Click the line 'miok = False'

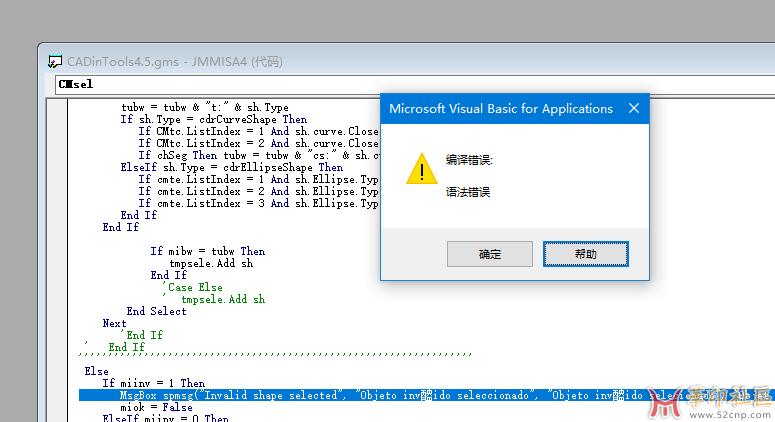(156, 407)
